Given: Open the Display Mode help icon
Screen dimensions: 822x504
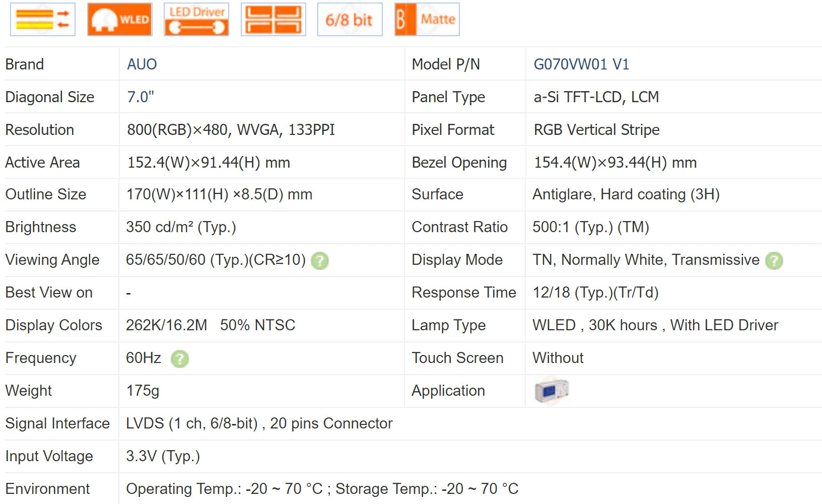Looking at the screenshot, I should tap(774, 261).
